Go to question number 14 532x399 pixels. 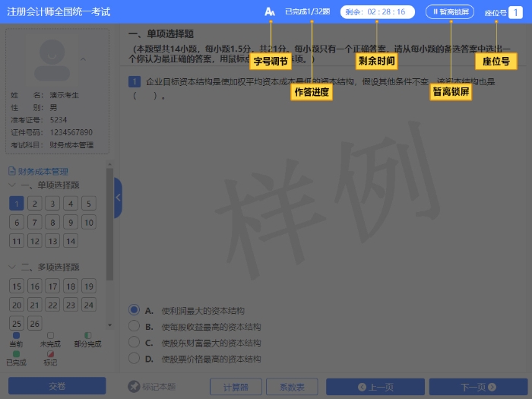(x=71, y=241)
